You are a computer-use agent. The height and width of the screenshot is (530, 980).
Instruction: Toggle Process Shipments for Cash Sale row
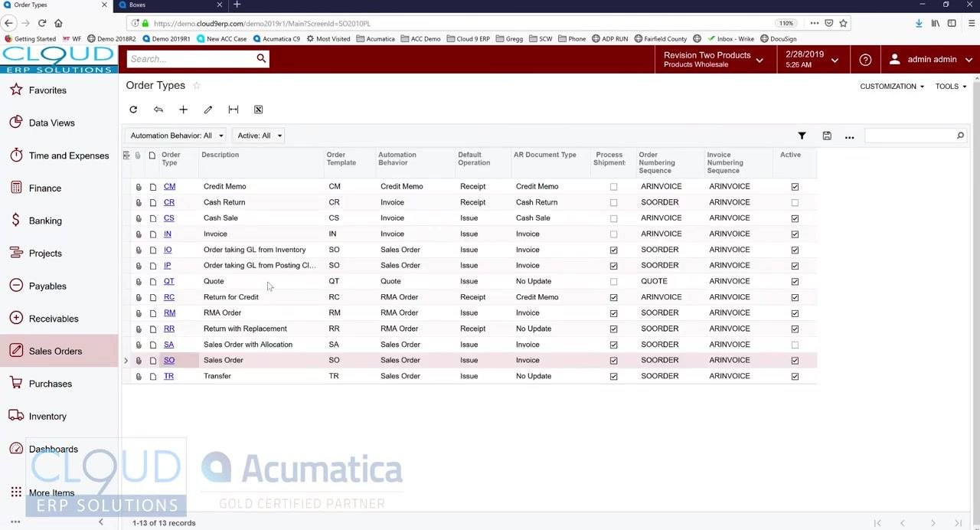tap(613, 218)
